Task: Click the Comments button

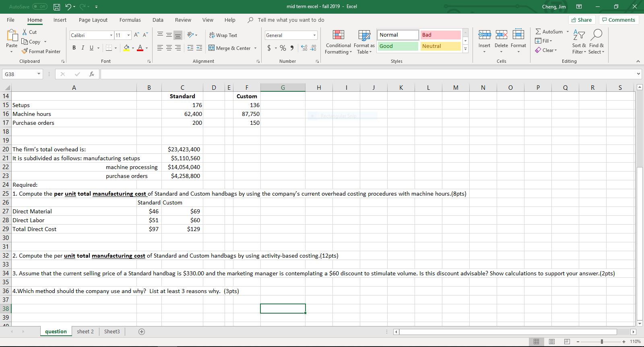Action: click(619, 20)
